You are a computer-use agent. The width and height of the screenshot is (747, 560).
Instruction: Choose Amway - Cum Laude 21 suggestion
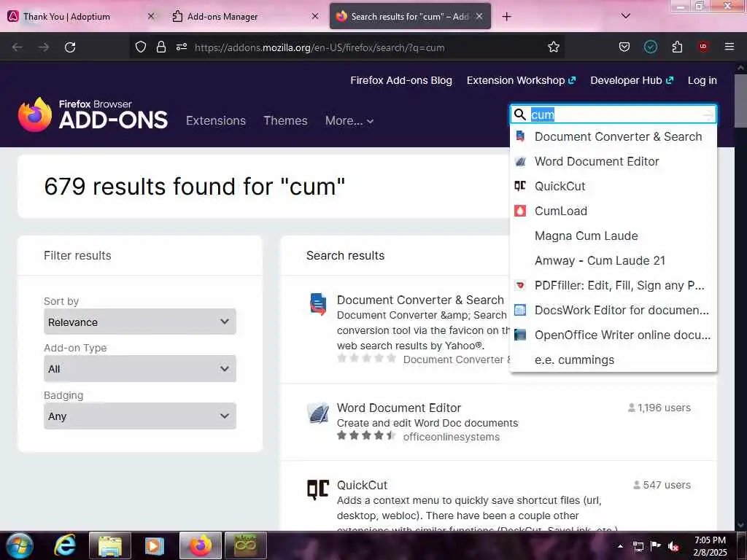(x=613, y=260)
